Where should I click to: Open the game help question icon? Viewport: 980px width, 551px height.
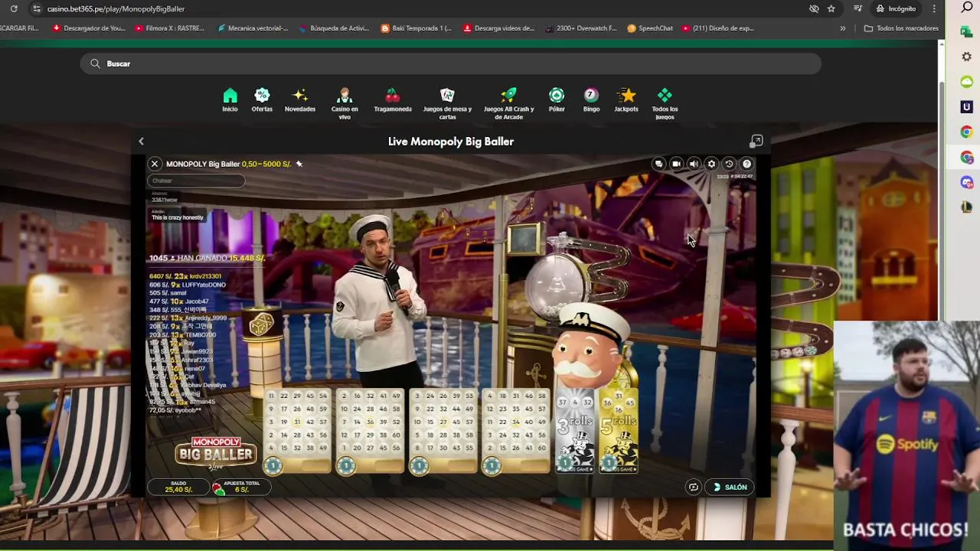(x=747, y=164)
